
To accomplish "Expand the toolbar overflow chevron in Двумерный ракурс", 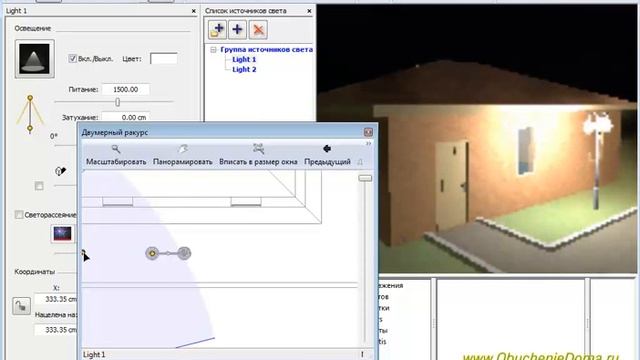I will [x=368, y=144].
